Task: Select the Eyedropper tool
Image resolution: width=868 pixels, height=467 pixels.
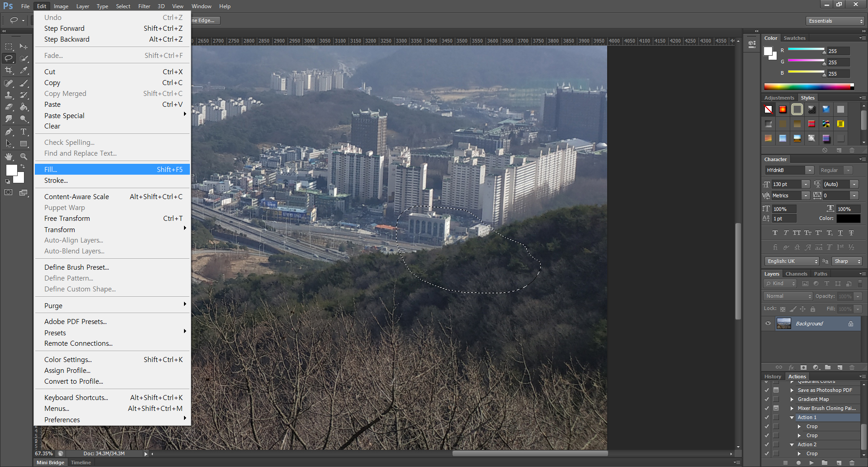Action: (x=24, y=70)
